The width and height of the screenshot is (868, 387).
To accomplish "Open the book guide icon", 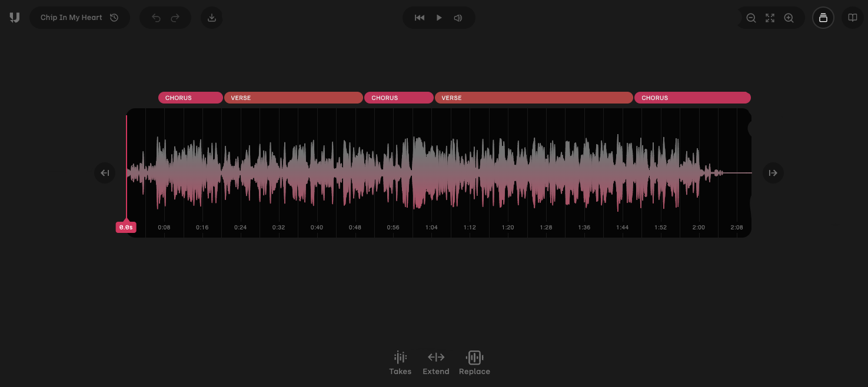I will click(852, 18).
